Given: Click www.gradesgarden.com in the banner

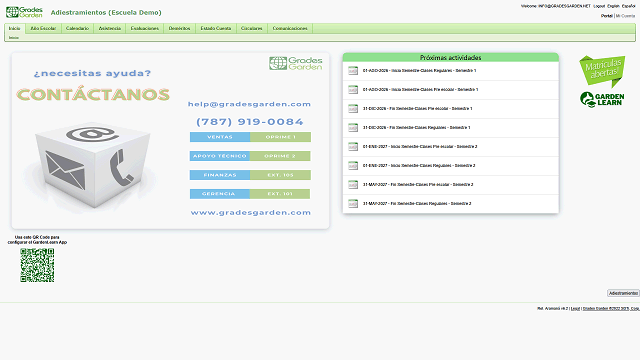Looking at the screenshot, I should [251, 213].
